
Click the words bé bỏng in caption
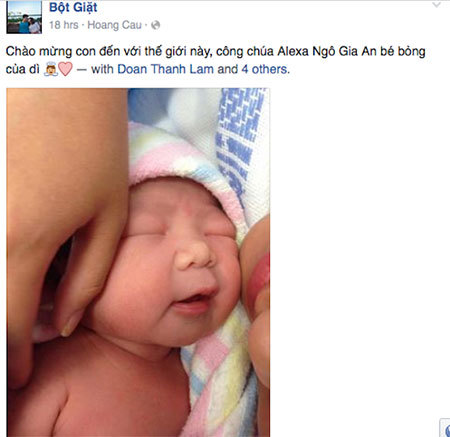pyautogui.click(x=403, y=52)
